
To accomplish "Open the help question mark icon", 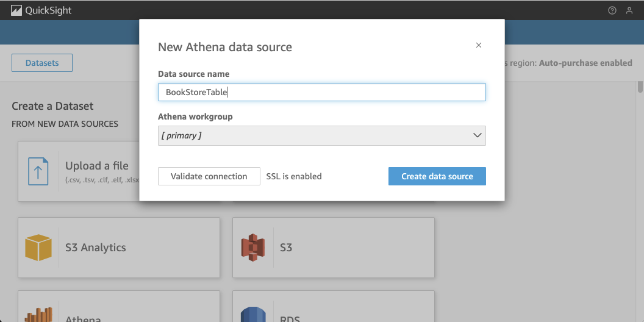I will (x=612, y=11).
